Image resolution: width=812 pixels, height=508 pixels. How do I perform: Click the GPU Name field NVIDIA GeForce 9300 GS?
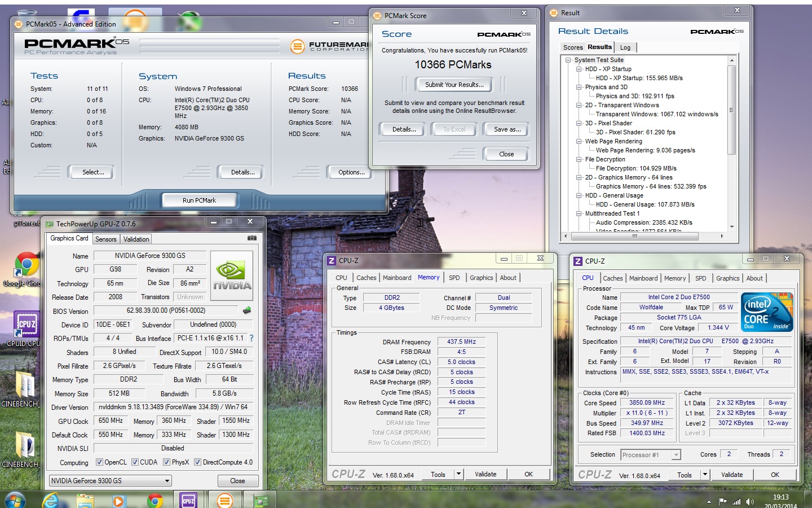tap(150, 256)
